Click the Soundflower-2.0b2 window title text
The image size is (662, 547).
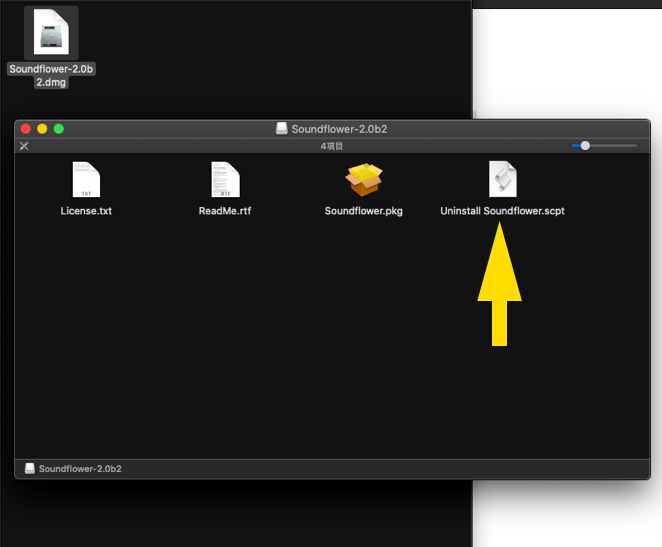click(x=339, y=129)
